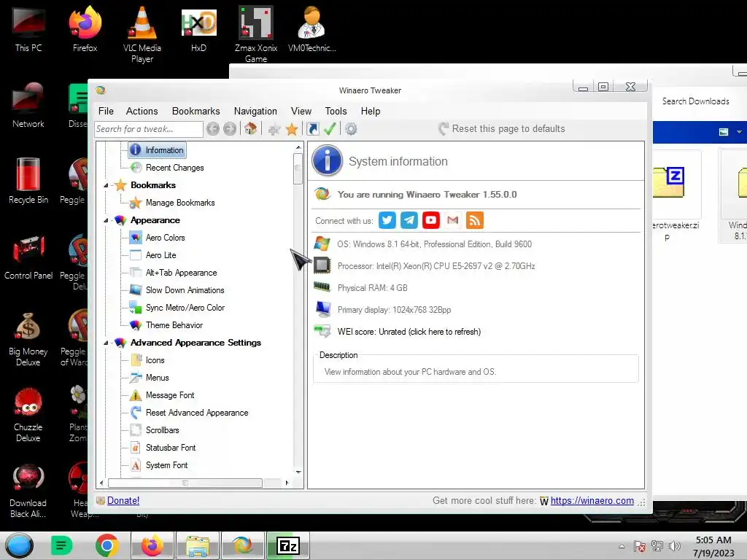The image size is (747, 560).
Task: Click the Start orb button
Action: point(19,545)
